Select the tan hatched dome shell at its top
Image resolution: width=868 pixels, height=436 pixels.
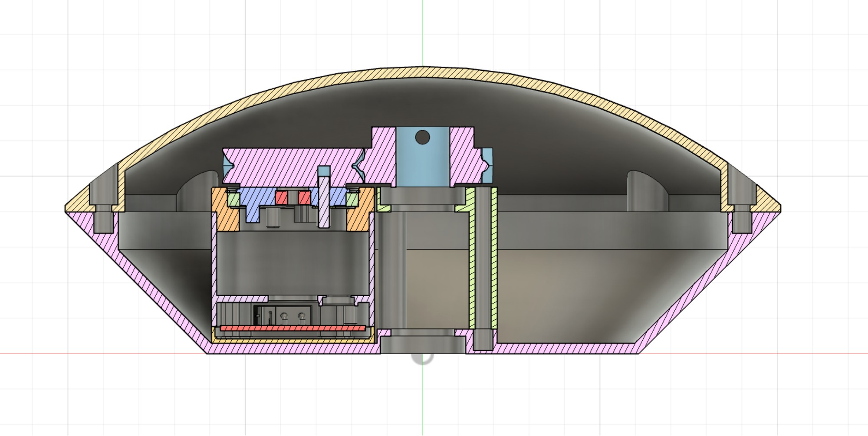click(x=423, y=73)
